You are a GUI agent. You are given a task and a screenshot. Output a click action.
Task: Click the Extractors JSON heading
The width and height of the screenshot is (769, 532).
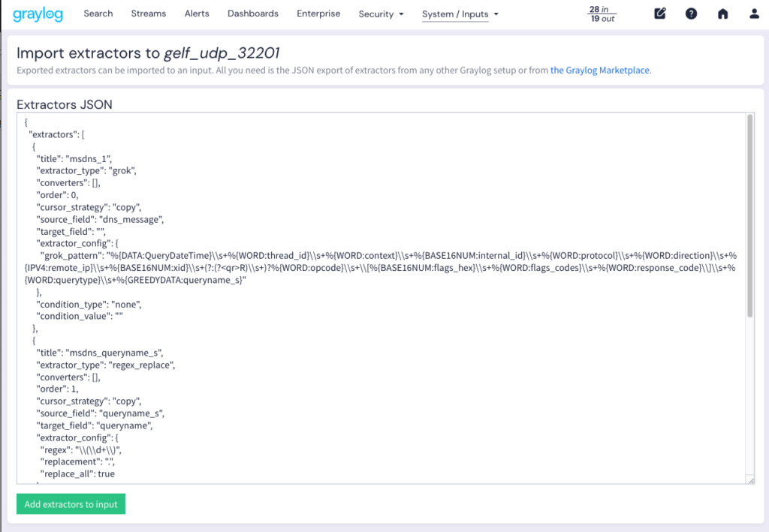point(65,104)
